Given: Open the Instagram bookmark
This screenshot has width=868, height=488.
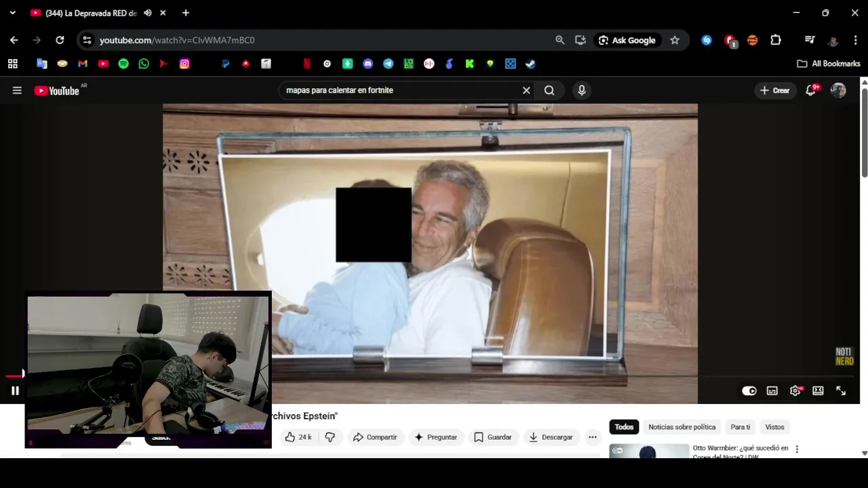Looking at the screenshot, I should coord(184,64).
